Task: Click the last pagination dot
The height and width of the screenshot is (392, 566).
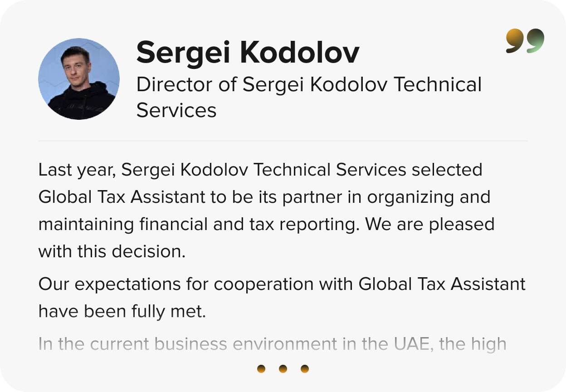Action: point(305,369)
